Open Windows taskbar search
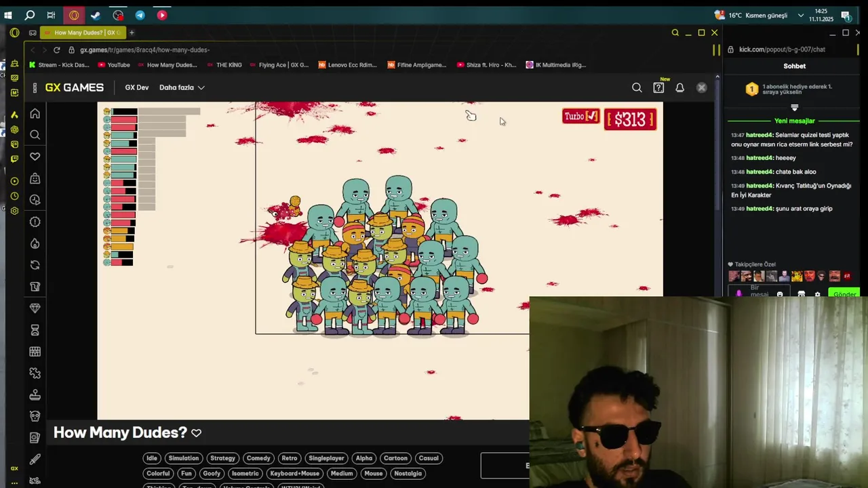Screen dimensions: 868x488 (x=30, y=15)
